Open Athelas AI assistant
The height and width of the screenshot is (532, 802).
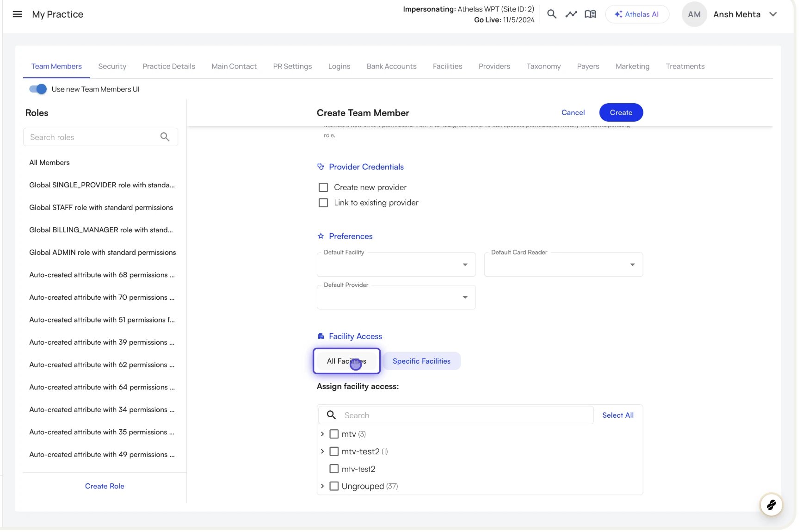pos(637,14)
